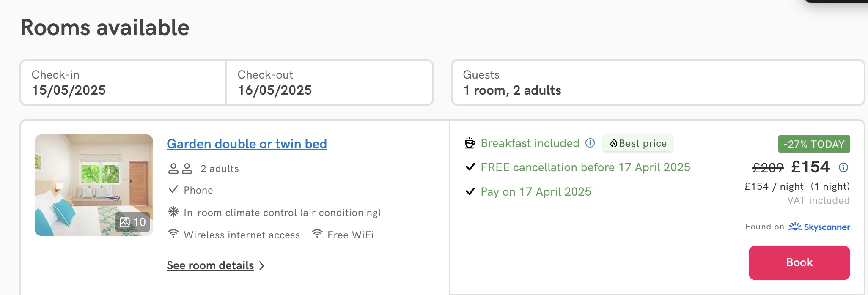Click the Breakfast included info icon
The width and height of the screenshot is (868, 295).
[x=590, y=143]
